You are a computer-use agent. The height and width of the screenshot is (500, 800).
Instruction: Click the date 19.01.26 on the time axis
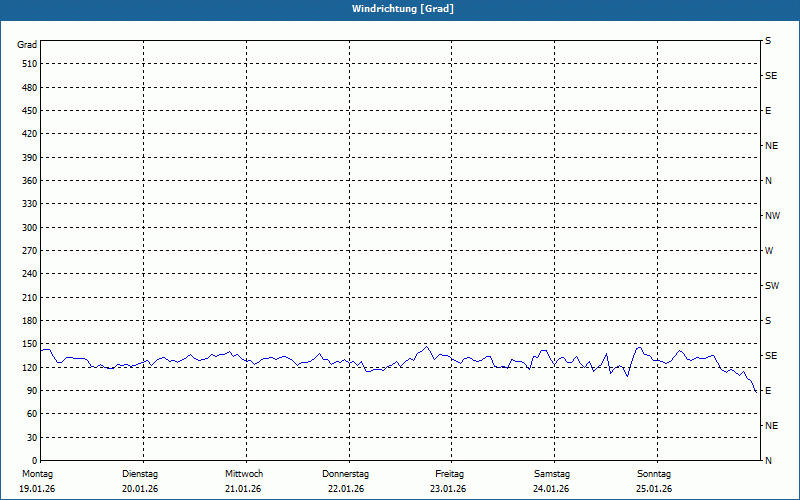pos(36,489)
